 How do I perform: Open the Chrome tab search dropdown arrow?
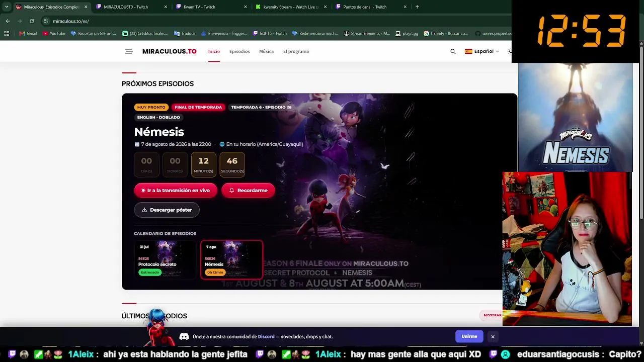(7, 7)
